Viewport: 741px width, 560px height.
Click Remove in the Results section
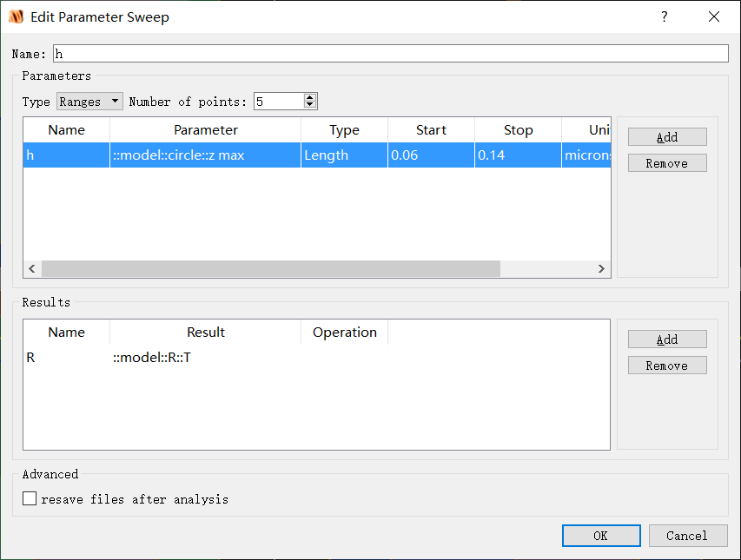(x=666, y=365)
